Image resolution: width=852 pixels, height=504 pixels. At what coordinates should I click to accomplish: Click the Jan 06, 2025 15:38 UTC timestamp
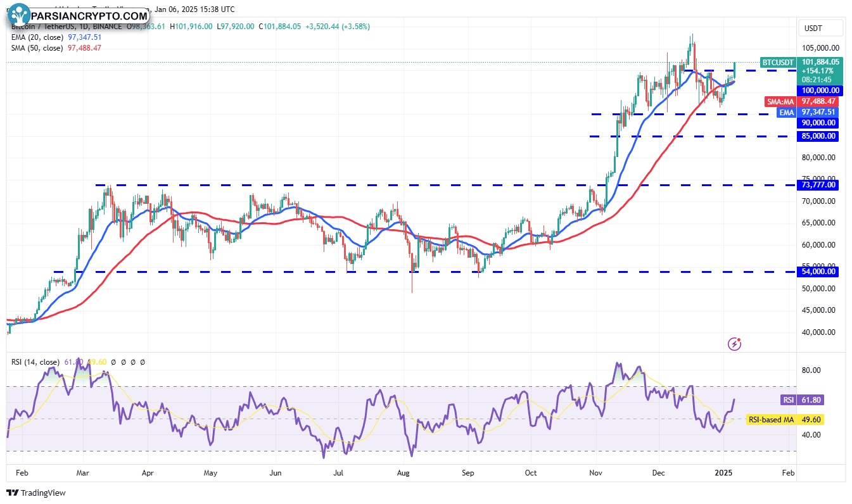194,9
